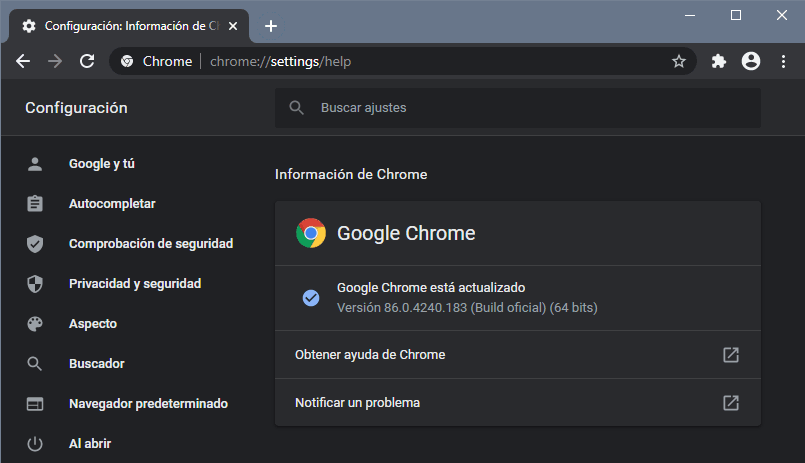Open the Aspecto settings section
Screen dimensions: 805x463
93,323
